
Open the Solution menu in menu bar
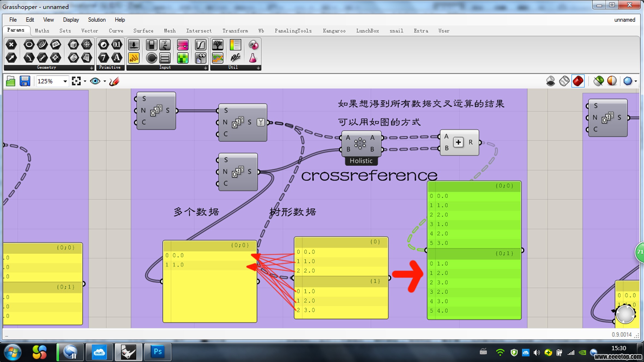pos(97,19)
